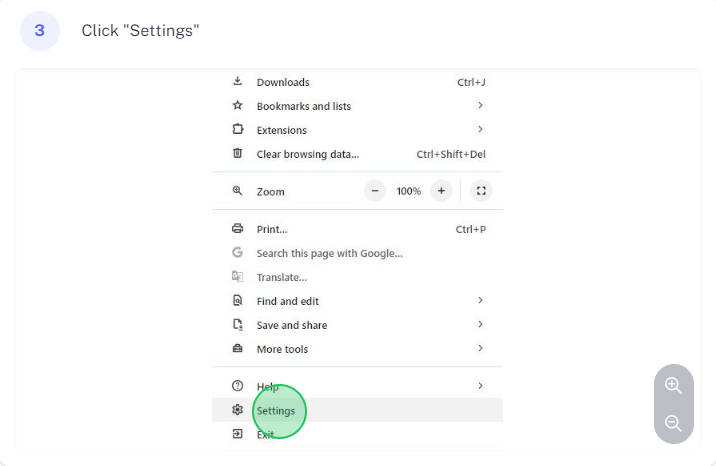Click the Settings gear icon

pos(237,410)
